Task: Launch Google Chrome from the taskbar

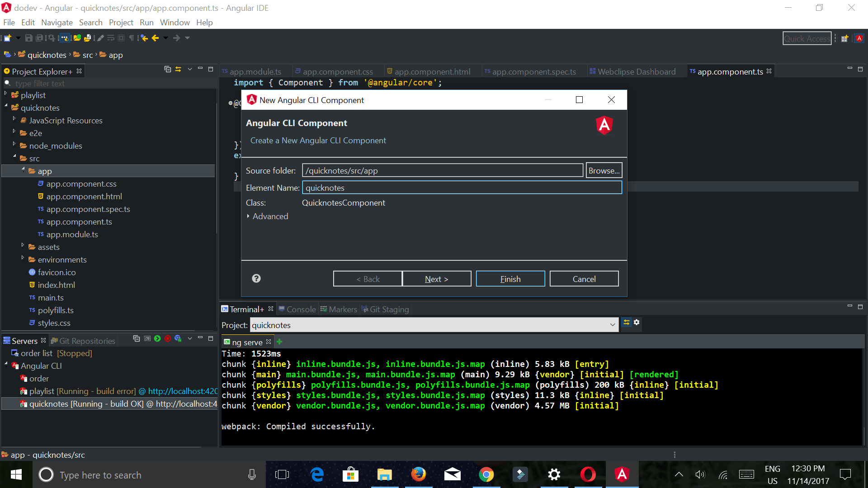Action: (486, 474)
